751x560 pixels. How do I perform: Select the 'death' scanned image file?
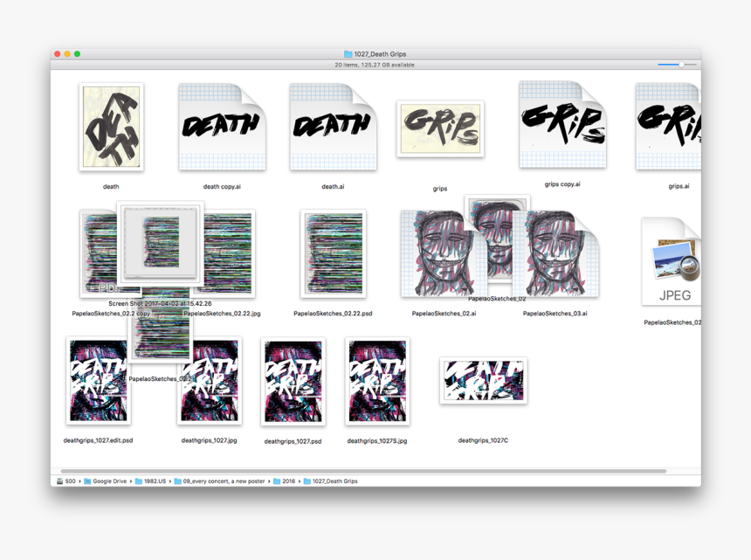(111, 127)
